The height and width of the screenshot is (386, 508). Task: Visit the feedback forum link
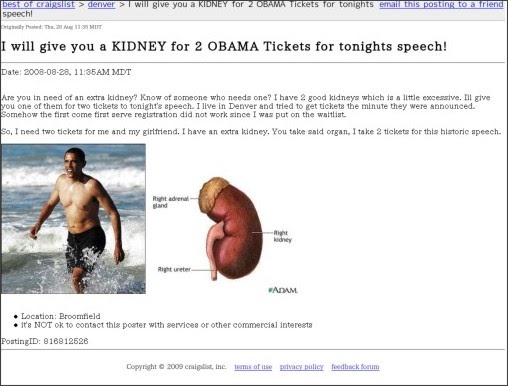pyautogui.click(x=355, y=367)
